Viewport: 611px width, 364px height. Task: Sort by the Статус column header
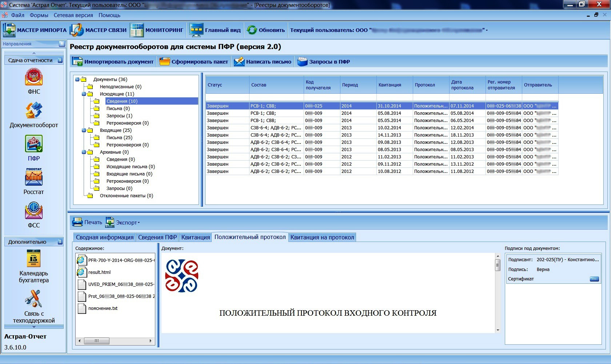pyautogui.click(x=227, y=85)
